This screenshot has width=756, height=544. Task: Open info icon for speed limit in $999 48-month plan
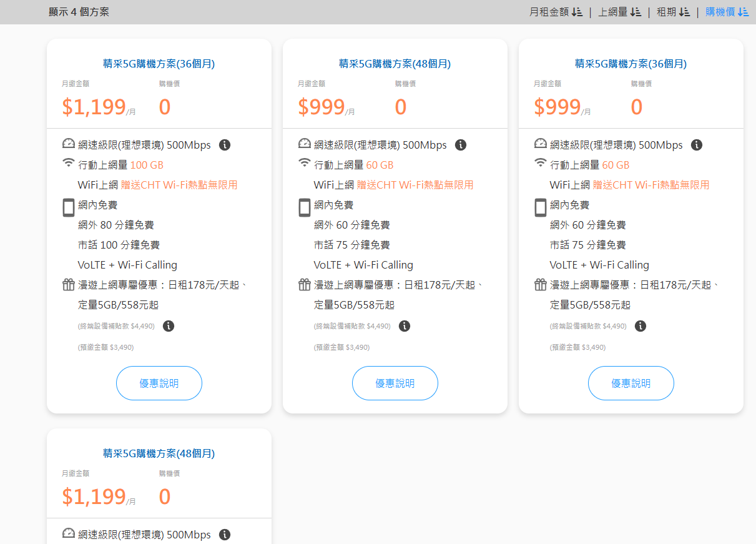(461, 145)
